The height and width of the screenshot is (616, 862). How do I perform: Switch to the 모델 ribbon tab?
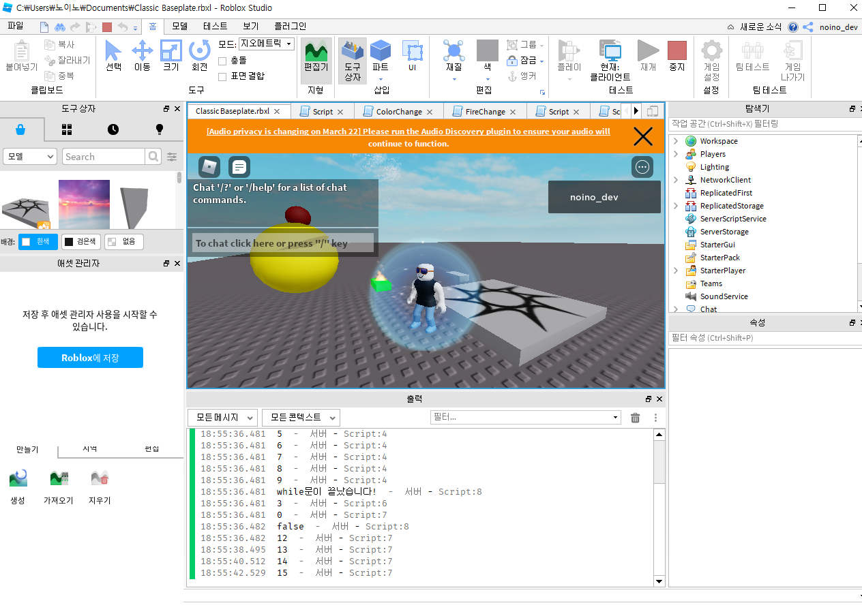coord(180,26)
